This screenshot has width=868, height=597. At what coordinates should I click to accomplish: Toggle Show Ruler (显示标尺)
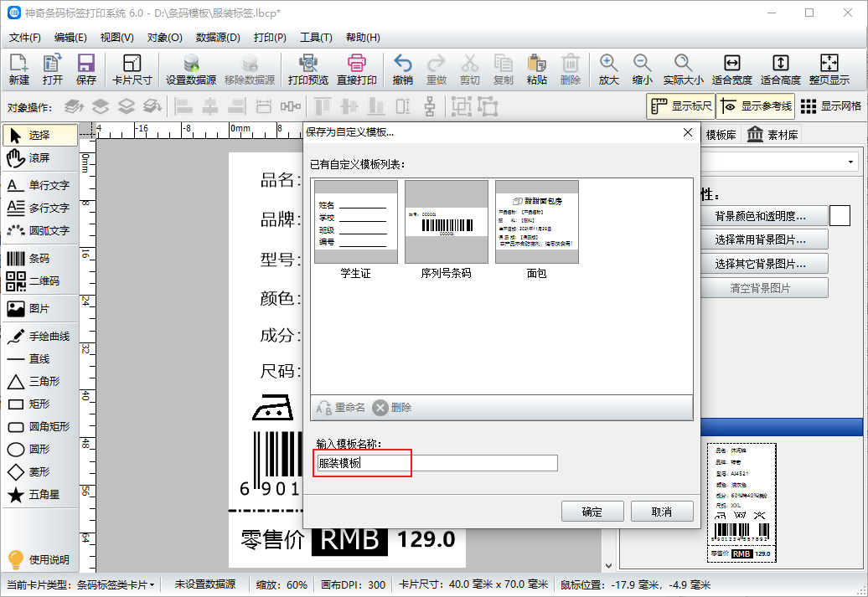[x=680, y=106]
